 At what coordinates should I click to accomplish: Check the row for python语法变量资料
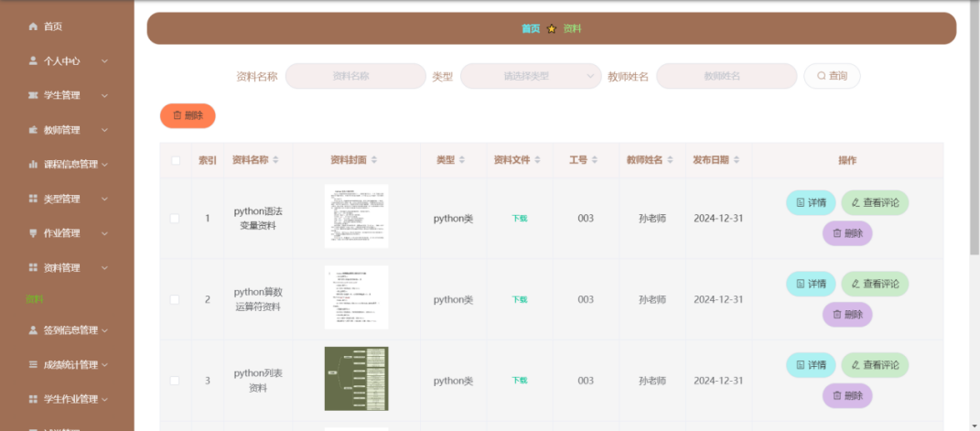[x=176, y=218]
